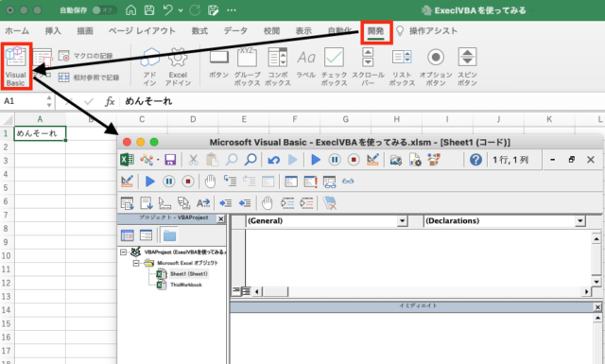Open the more commands ellipsis in title bar
Image resolution: width=605 pixels, height=364 pixels.
click(231, 10)
